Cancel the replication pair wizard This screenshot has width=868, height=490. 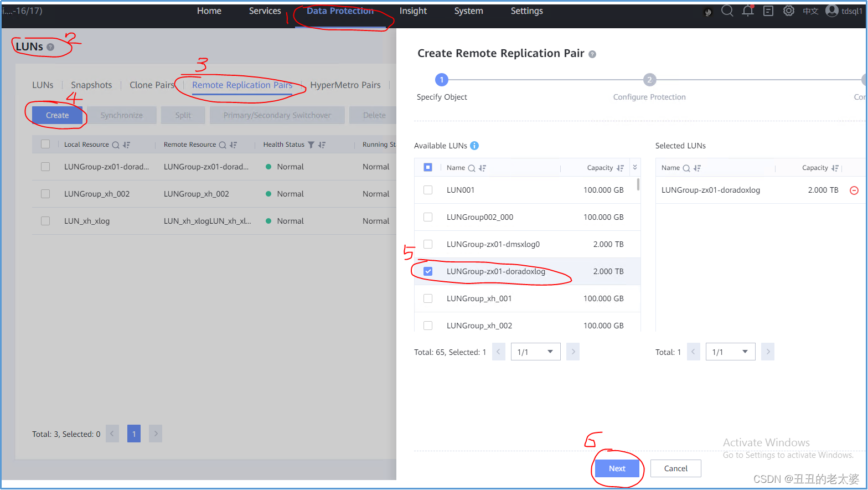(676, 468)
